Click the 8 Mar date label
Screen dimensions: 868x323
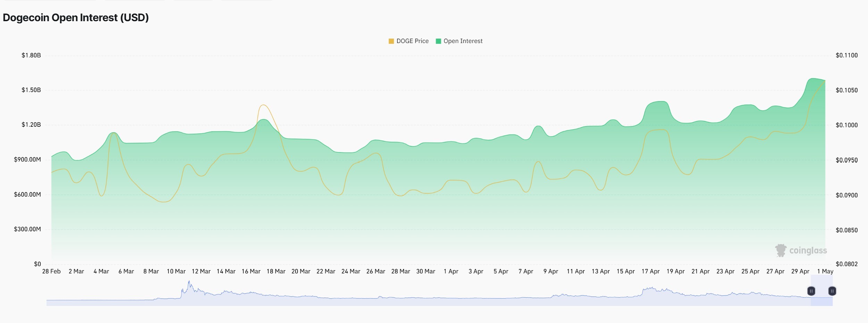point(151,271)
